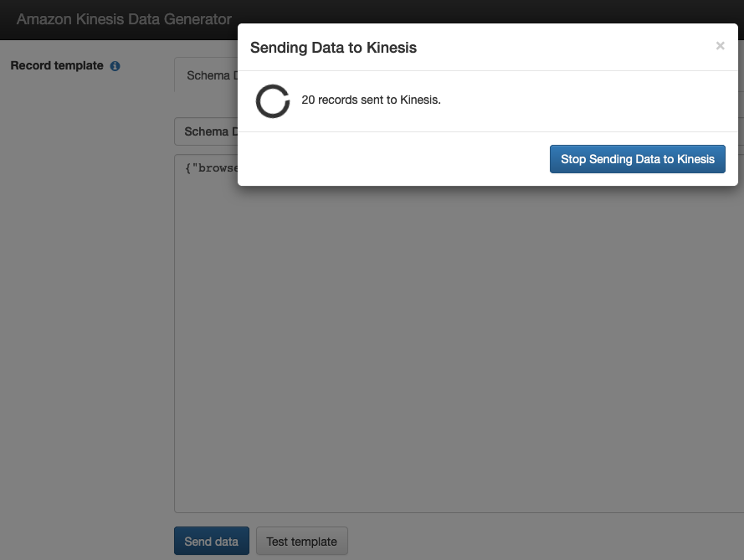The width and height of the screenshot is (744, 560).
Task: Click the Schema name input field
Action: click(x=206, y=131)
